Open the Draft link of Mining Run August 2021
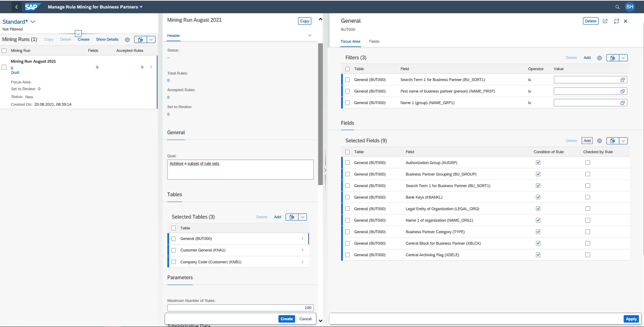This screenshot has height=327, width=644. [x=15, y=72]
